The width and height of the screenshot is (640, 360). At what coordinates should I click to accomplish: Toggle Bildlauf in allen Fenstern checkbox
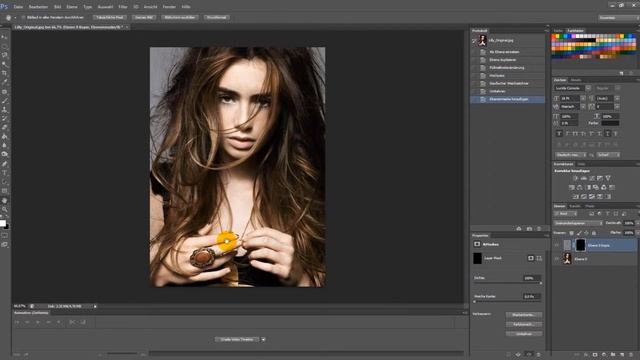pyautogui.click(x=23, y=18)
